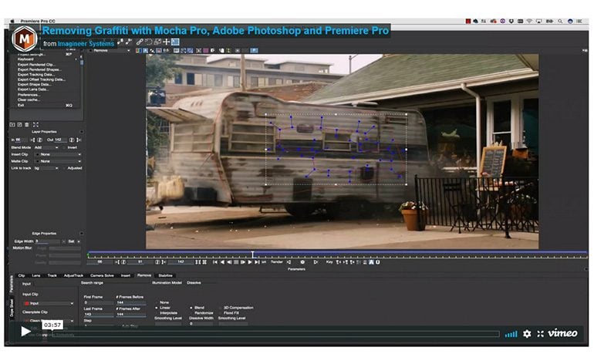Open Blend Mode Add dropdown
This screenshot has height=364, width=594.
pos(46,147)
